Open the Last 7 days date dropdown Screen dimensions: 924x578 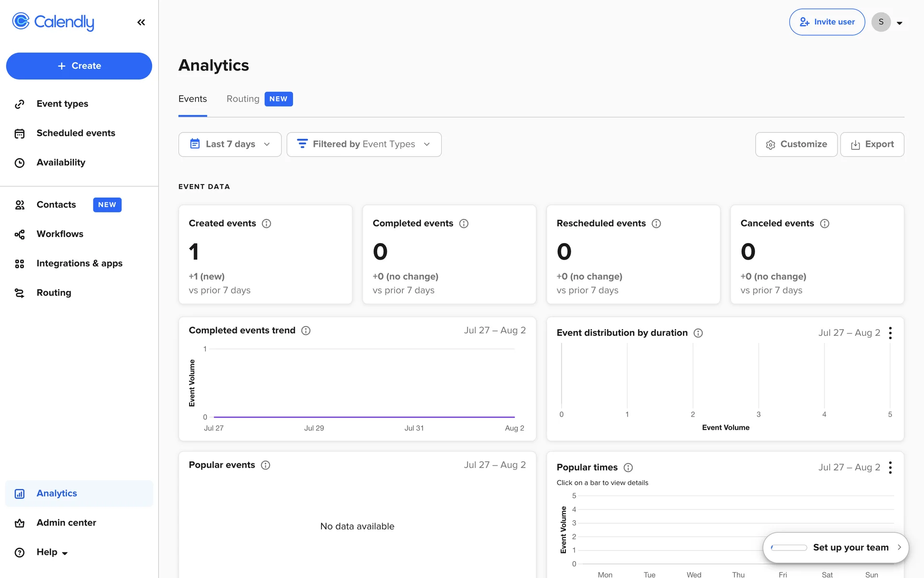coord(230,144)
